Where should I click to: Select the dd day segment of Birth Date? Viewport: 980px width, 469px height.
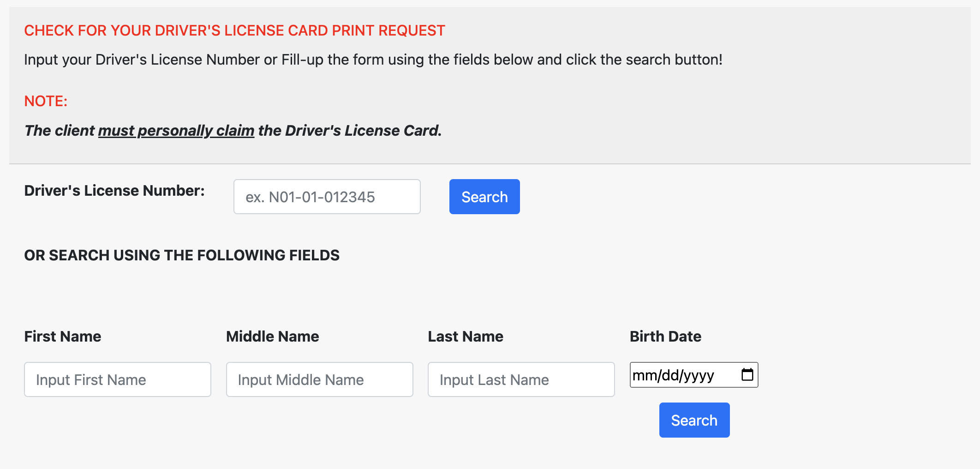pos(670,375)
